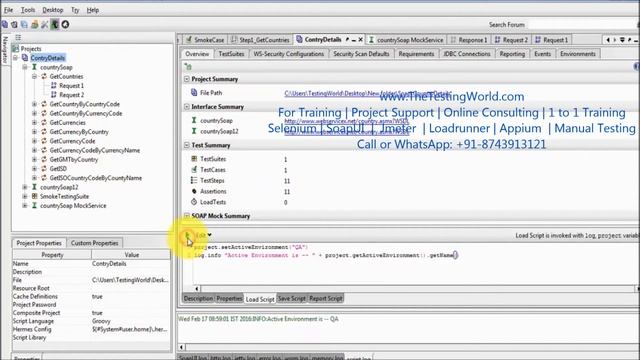Image resolution: width=640 pixels, height=360 pixels.
Task: Expand the GetCurrencyByCountry node
Action: (x=34, y=132)
